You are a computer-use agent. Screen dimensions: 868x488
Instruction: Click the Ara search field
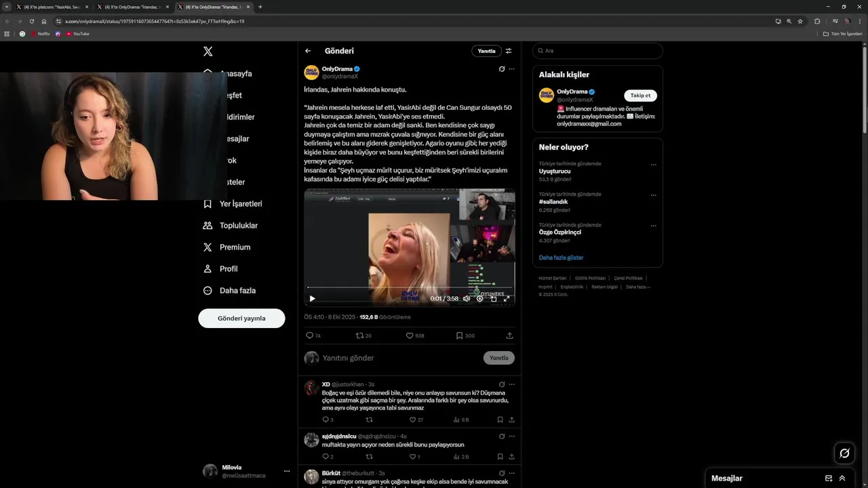597,51
